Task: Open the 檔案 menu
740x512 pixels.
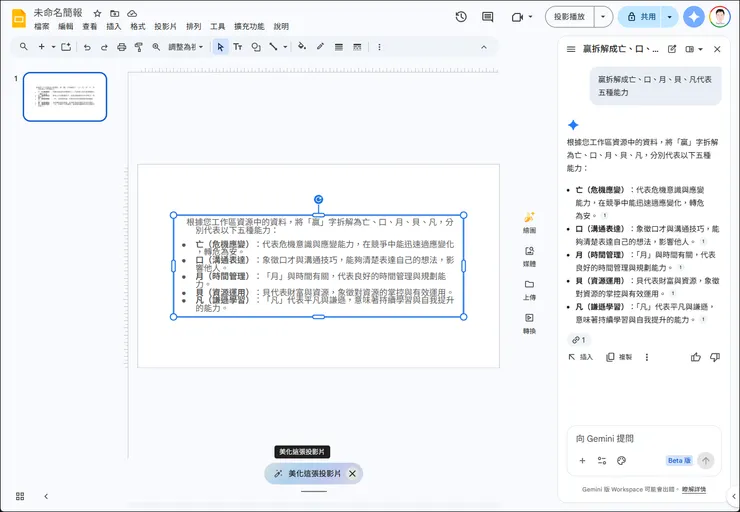Action: [x=42, y=27]
